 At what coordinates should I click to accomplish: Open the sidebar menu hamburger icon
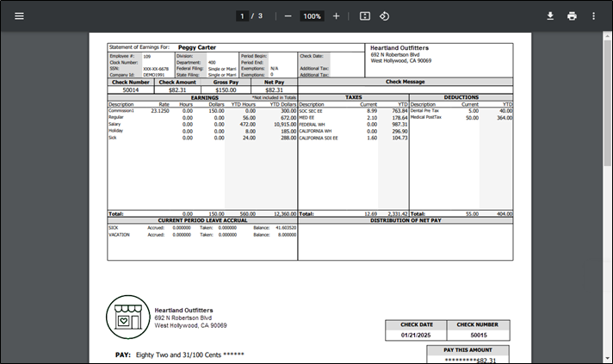coord(19,16)
